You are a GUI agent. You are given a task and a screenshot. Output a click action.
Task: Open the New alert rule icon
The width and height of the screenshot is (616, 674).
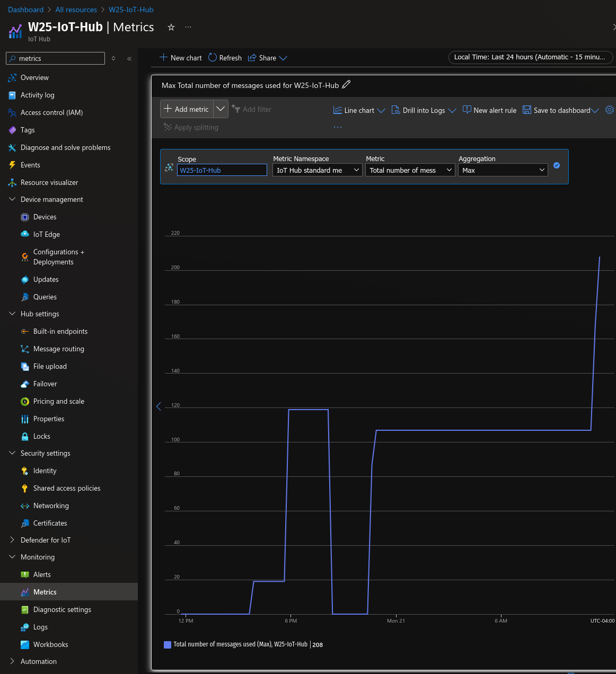467,110
